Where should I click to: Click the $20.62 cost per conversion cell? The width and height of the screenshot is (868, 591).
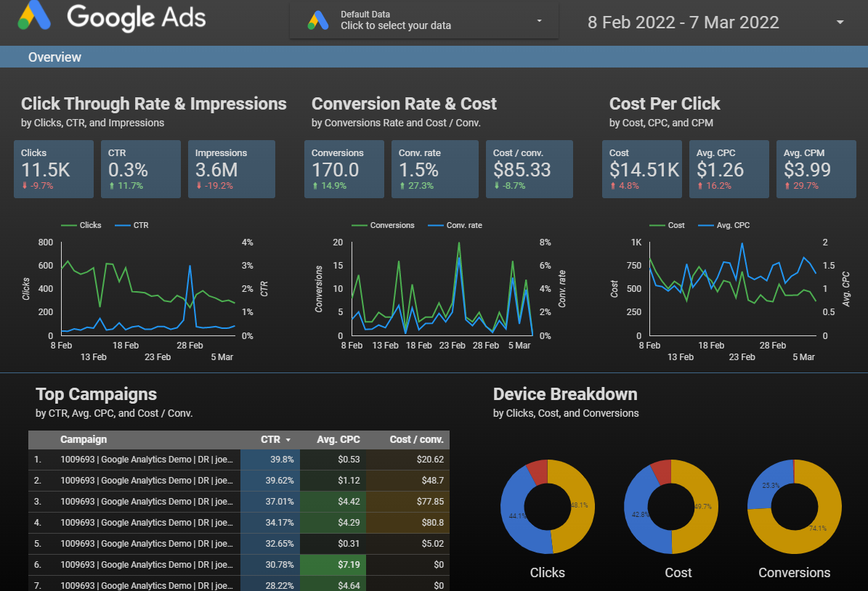tap(407, 460)
